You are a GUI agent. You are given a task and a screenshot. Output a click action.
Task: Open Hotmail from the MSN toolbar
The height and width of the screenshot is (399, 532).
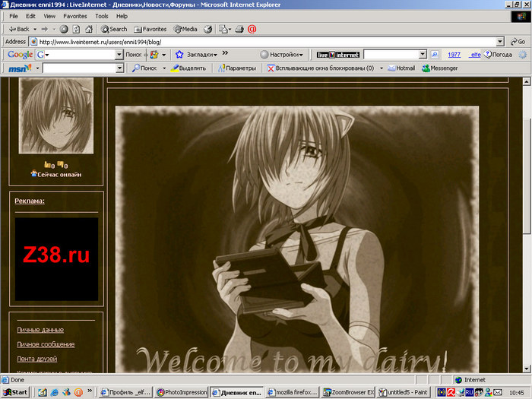[402, 68]
